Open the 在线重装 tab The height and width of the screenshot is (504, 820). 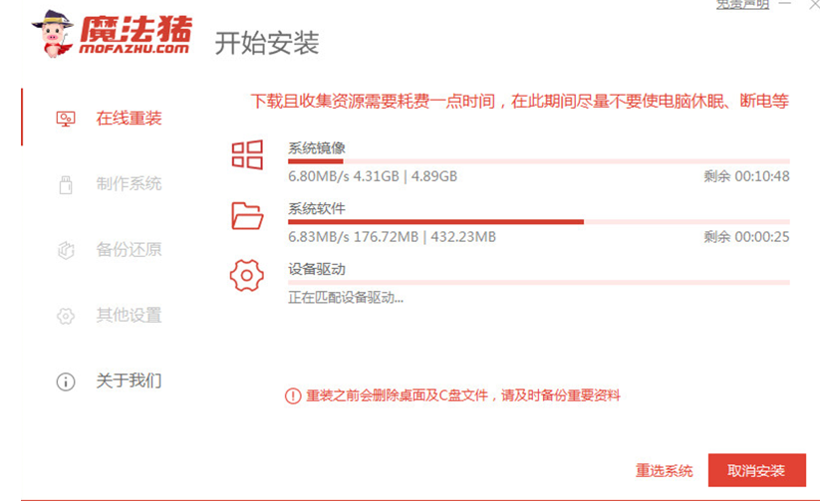pos(129,119)
